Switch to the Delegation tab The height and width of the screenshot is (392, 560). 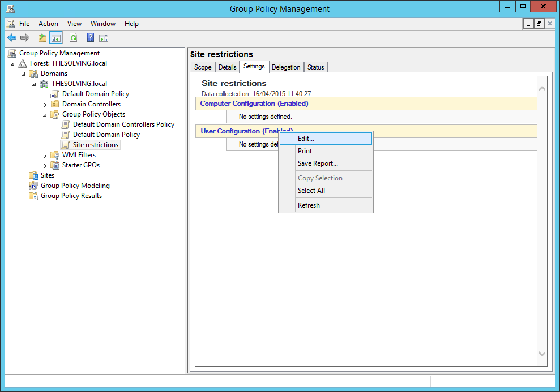coord(286,67)
